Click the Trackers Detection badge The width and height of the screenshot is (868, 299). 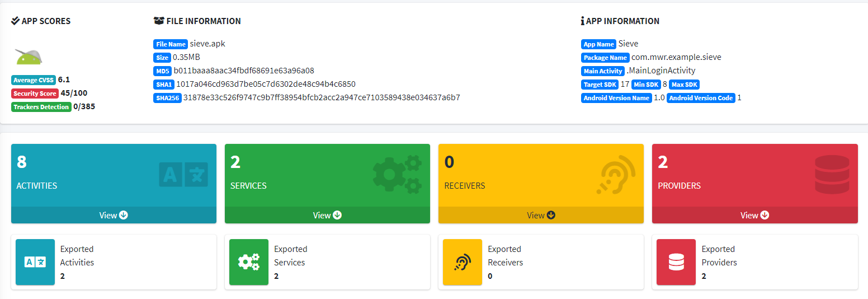tap(41, 107)
